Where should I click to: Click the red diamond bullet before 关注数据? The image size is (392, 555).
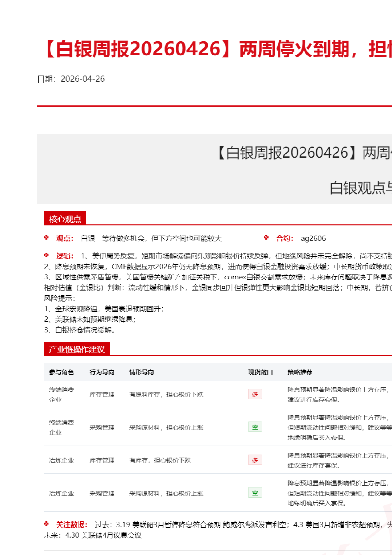click(x=46, y=524)
